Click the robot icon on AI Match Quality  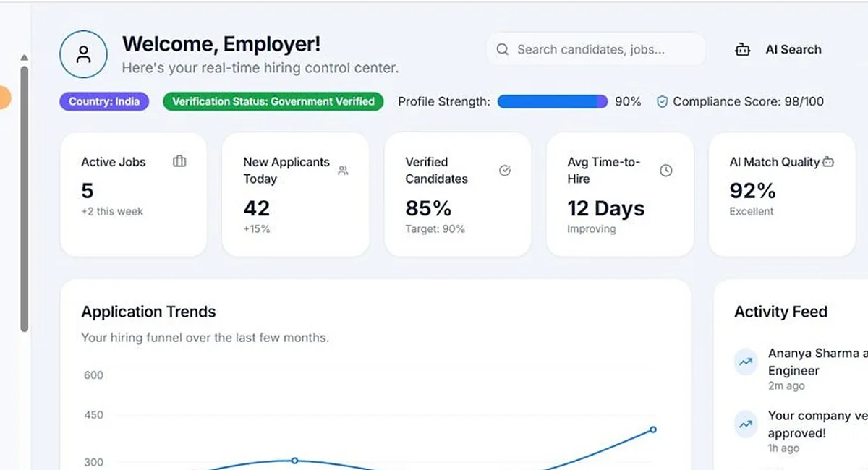point(828,162)
